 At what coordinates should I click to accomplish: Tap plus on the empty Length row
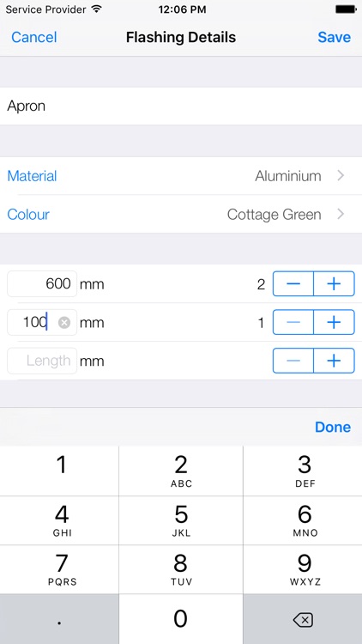[x=334, y=361]
